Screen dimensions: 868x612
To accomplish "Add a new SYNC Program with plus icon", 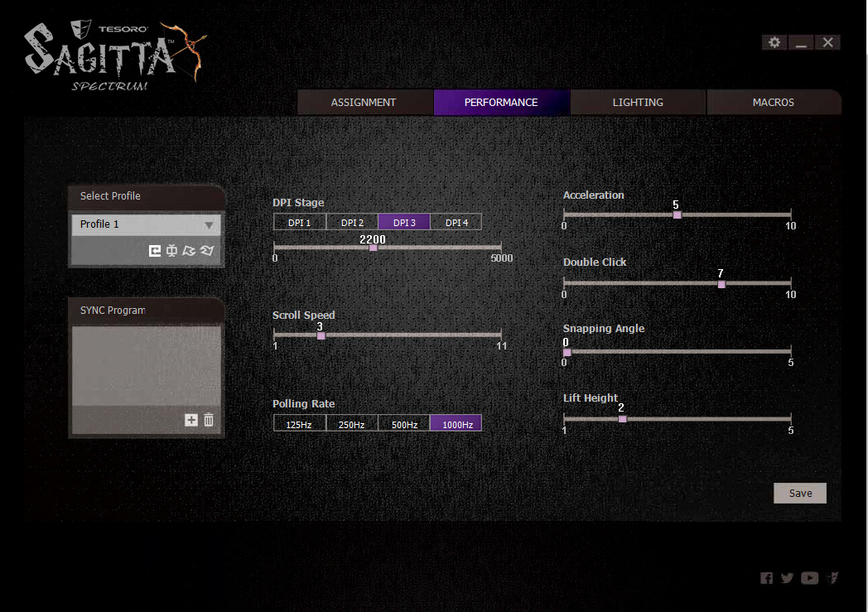I will click(190, 420).
